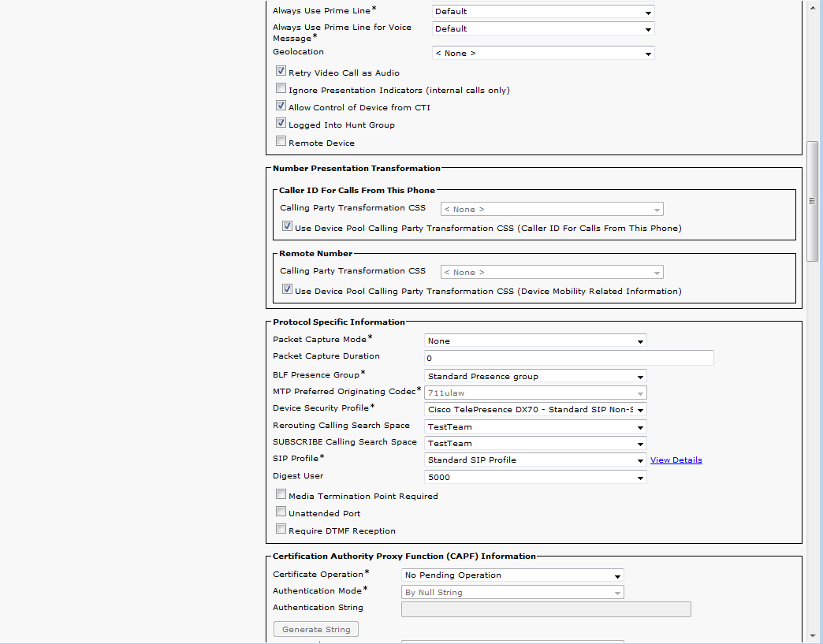823x644 pixels.
Task: Enable Ignore Presentation Indicators checkbox
Action: click(281, 89)
